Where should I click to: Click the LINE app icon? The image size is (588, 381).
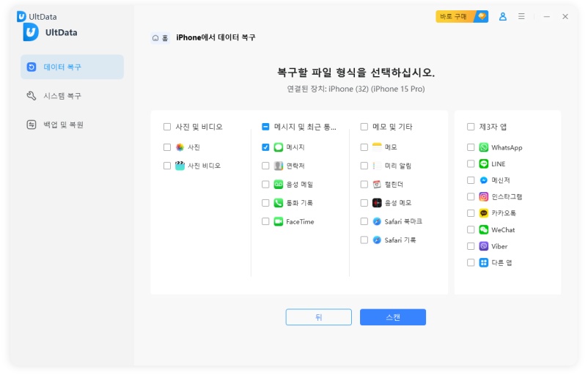[x=484, y=164]
